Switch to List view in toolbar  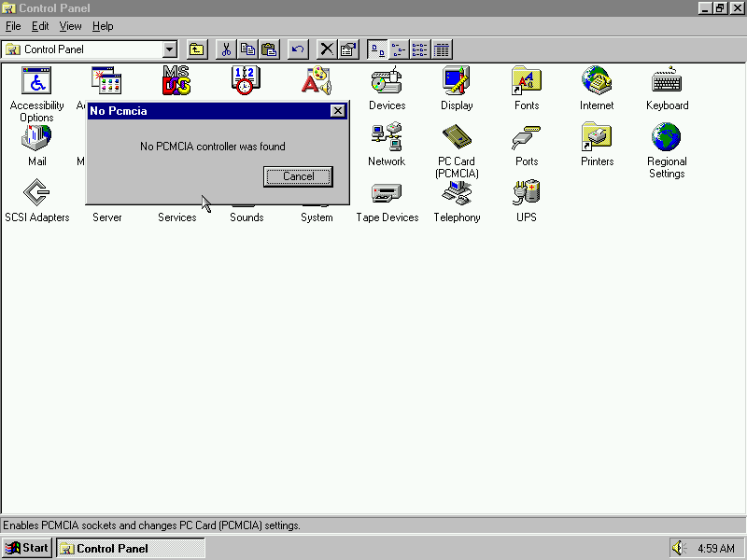coord(420,49)
